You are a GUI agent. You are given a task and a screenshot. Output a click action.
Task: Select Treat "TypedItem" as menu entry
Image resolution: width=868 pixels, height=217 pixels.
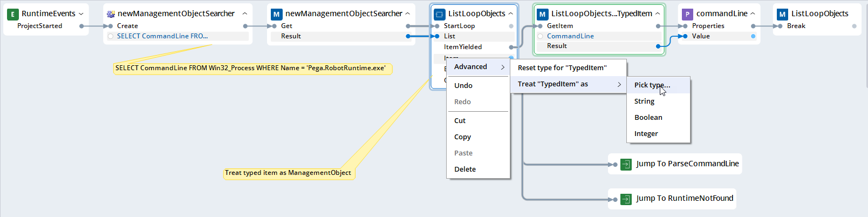coord(568,84)
